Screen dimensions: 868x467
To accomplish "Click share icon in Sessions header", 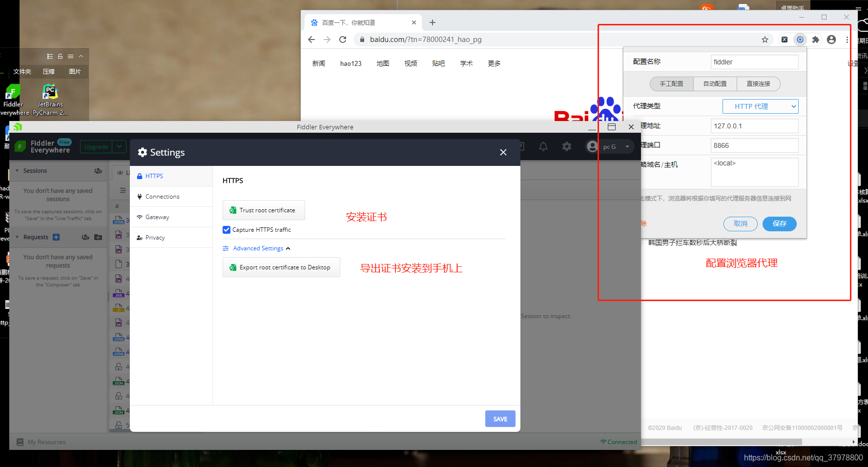I will pyautogui.click(x=98, y=171).
